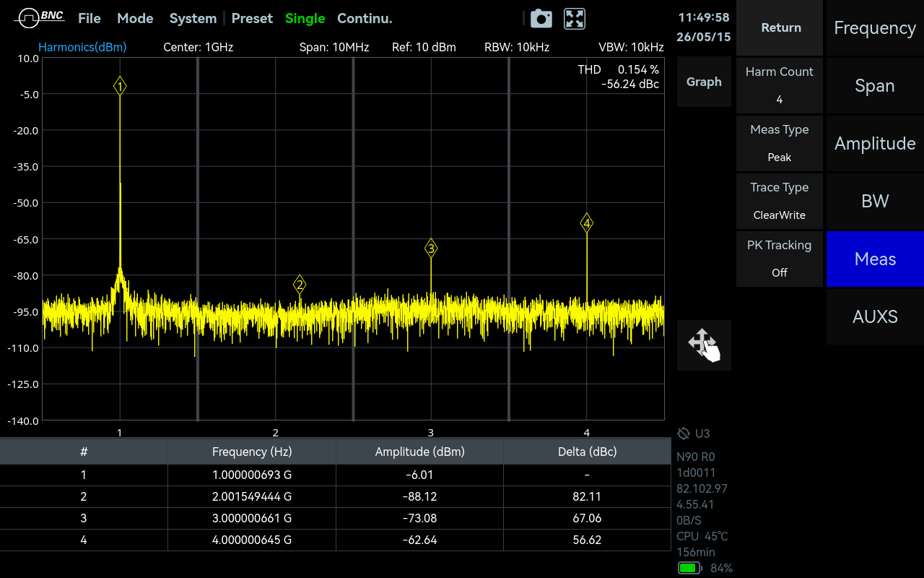Select the highlighted Meas side menu
The image size is (924, 578).
(875, 259)
